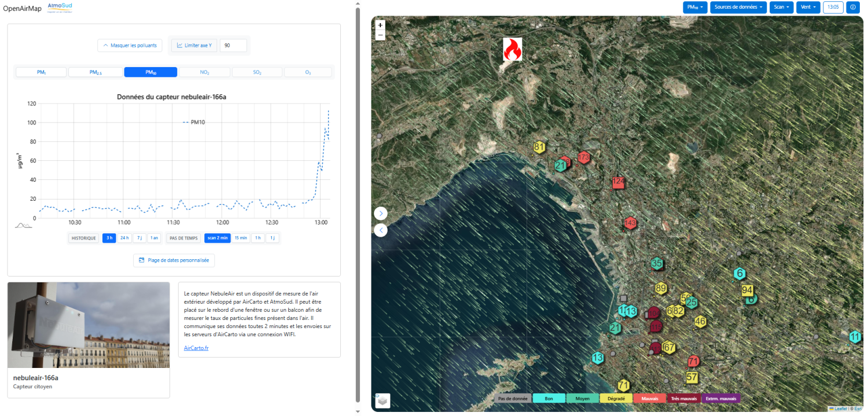Viewport: 868px width, 416px height.
Task: Zoom out on the map
Action: pos(380,35)
